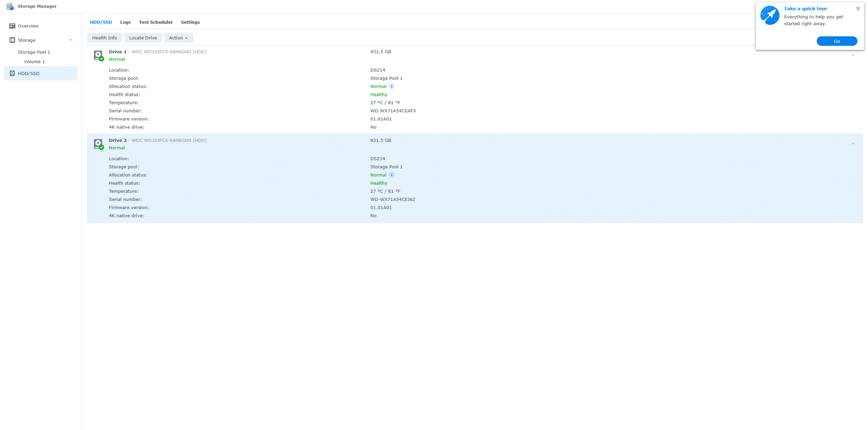Start the quick tour with Go
Image resolution: width=868 pixels, height=430 pixels.
click(836, 41)
